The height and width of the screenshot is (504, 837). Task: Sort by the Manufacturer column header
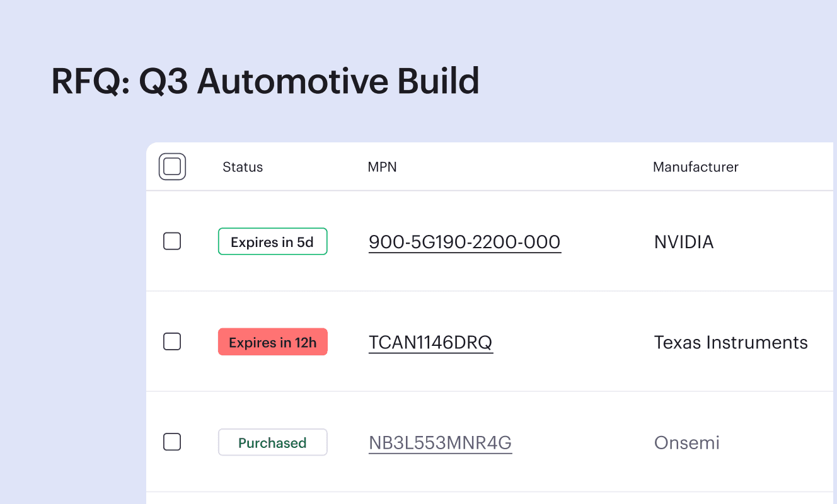click(x=695, y=167)
